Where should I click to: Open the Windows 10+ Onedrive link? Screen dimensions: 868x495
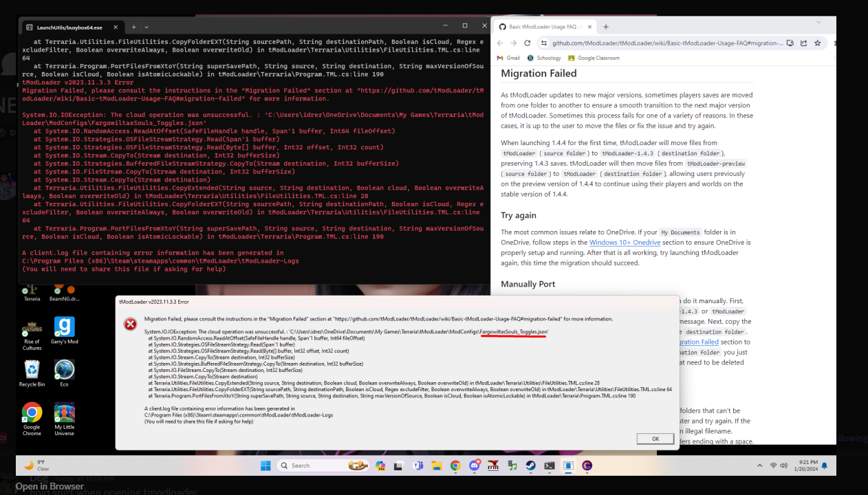point(625,243)
